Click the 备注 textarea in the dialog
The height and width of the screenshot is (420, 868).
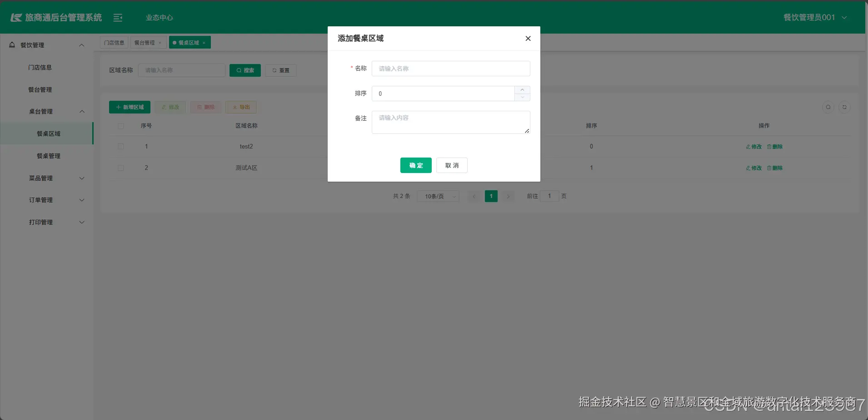pyautogui.click(x=451, y=122)
